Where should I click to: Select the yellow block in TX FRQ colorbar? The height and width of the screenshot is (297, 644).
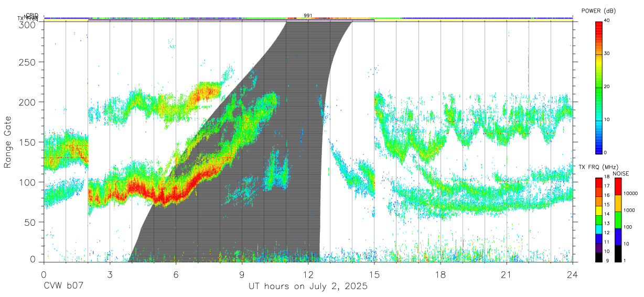coord(598,210)
